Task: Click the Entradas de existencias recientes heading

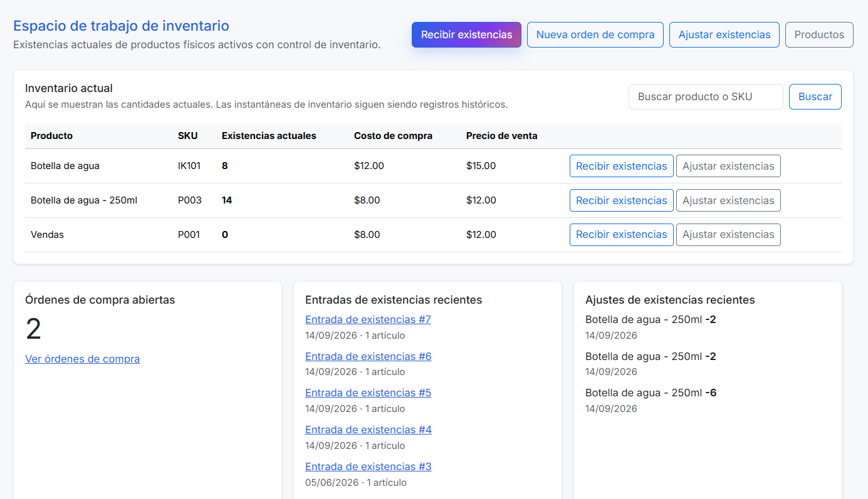Action: (x=394, y=300)
